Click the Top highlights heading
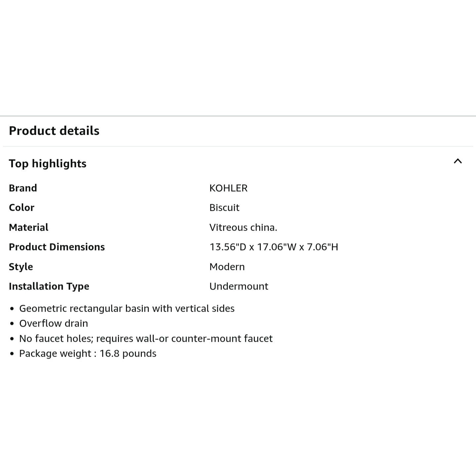Screen dimensions: 476x476 [48, 164]
